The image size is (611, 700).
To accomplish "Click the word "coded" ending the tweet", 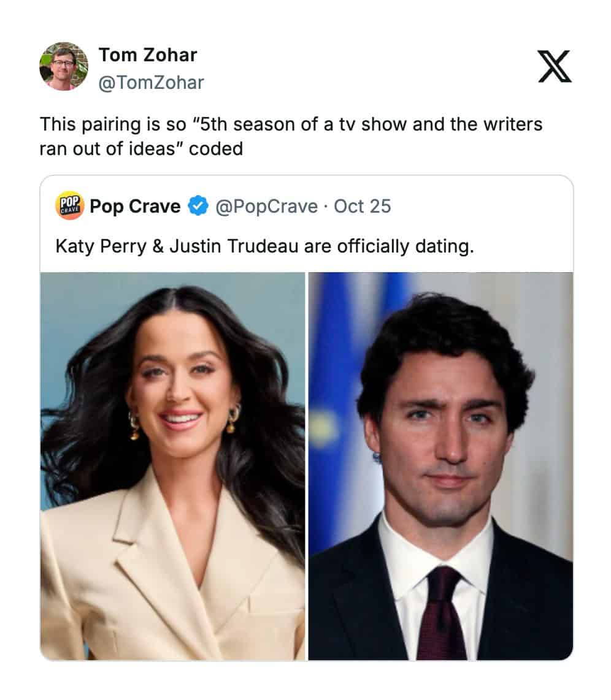I will pos(216,149).
